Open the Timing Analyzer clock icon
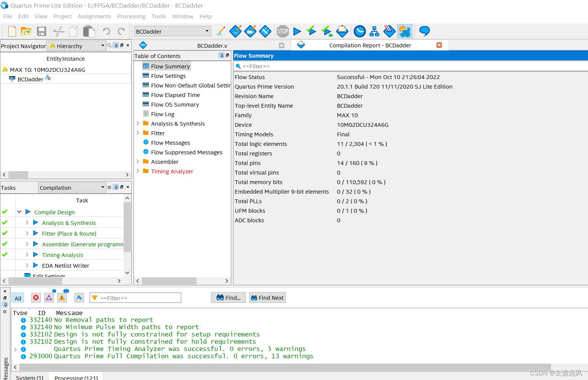Viewport: 588px width, 380px height. tap(359, 31)
